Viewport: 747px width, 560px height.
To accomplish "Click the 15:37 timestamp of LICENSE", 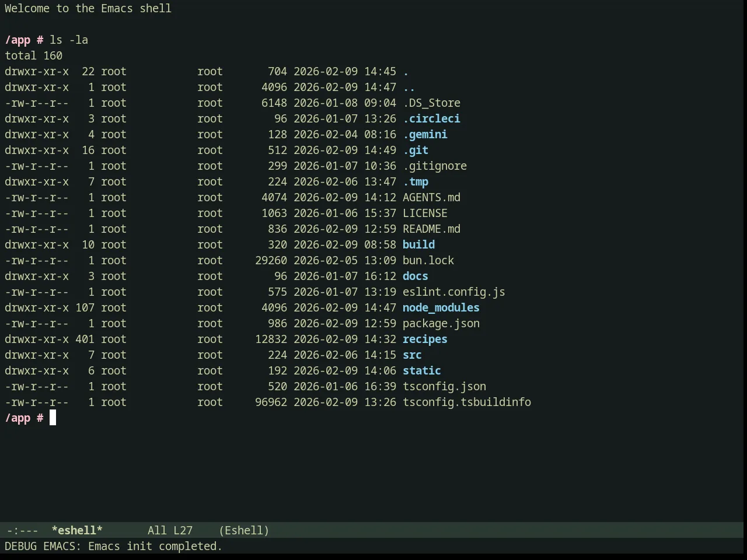I will coord(380,213).
